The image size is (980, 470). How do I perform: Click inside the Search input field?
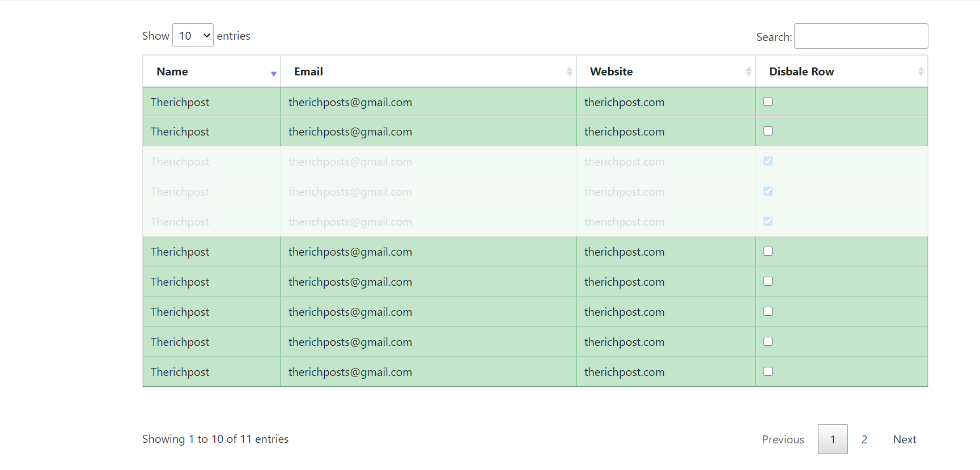[x=860, y=36]
